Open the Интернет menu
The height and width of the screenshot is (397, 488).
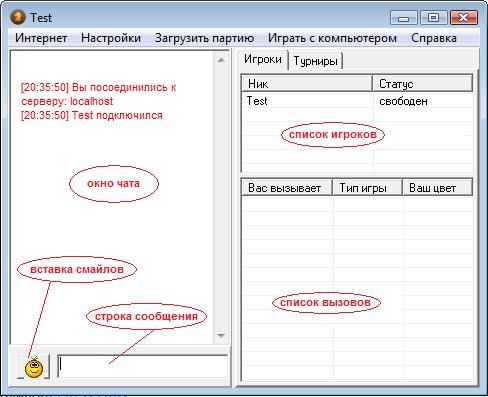pyautogui.click(x=41, y=38)
